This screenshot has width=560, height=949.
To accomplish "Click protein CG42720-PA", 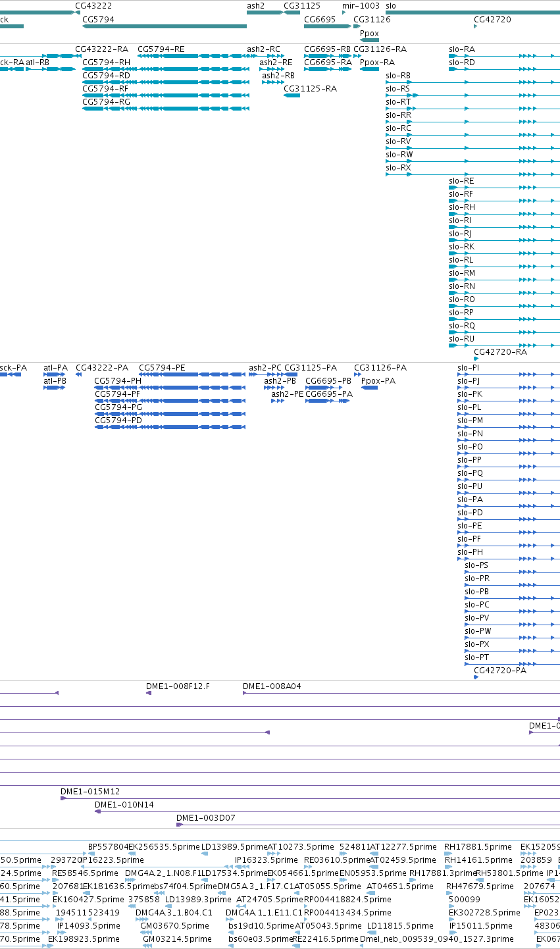I will click(x=500, y=671).
